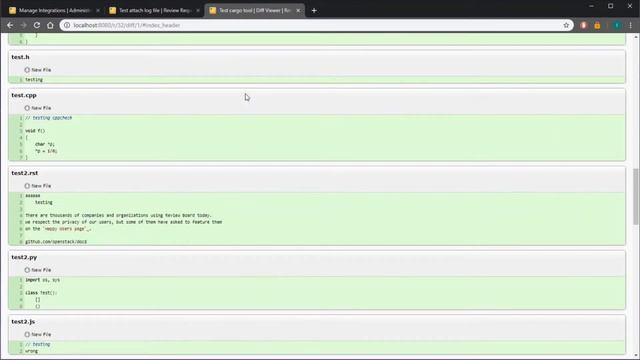The image size is (640, 360).
Task: Switch to Manage Integrations Admin tab
Action: 54,11
